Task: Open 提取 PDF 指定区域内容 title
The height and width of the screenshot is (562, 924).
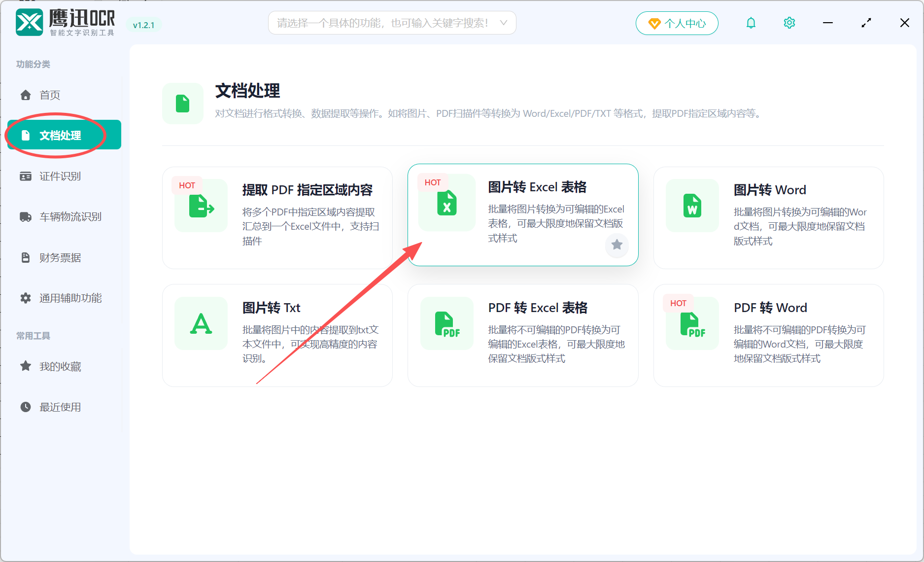Action: pos(308,190)
